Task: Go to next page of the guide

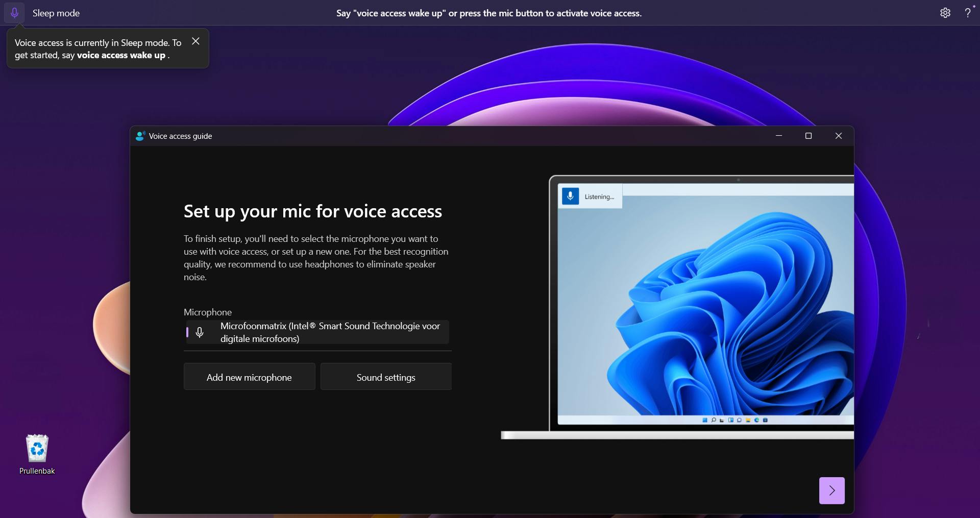Action: click(831, 490)
